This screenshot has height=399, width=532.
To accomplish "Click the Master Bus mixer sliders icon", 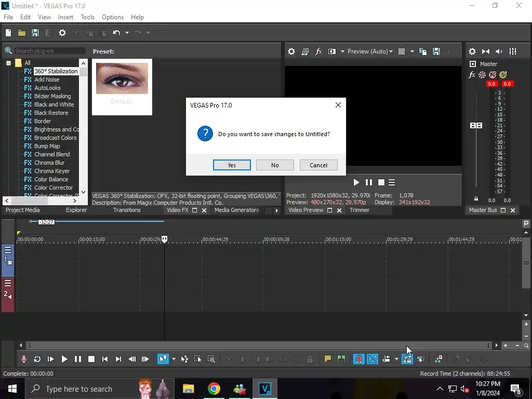I will click(x=513, y=51).
